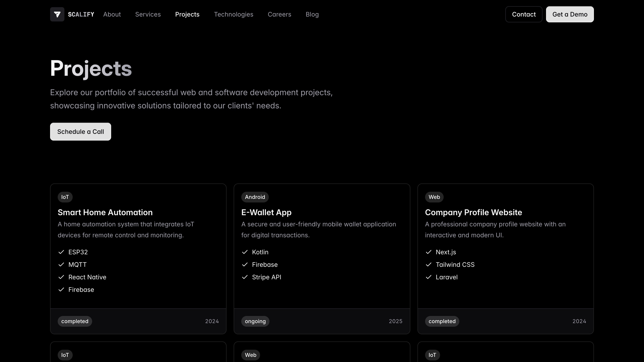Click the Get a Demo button

pos(570,14)
